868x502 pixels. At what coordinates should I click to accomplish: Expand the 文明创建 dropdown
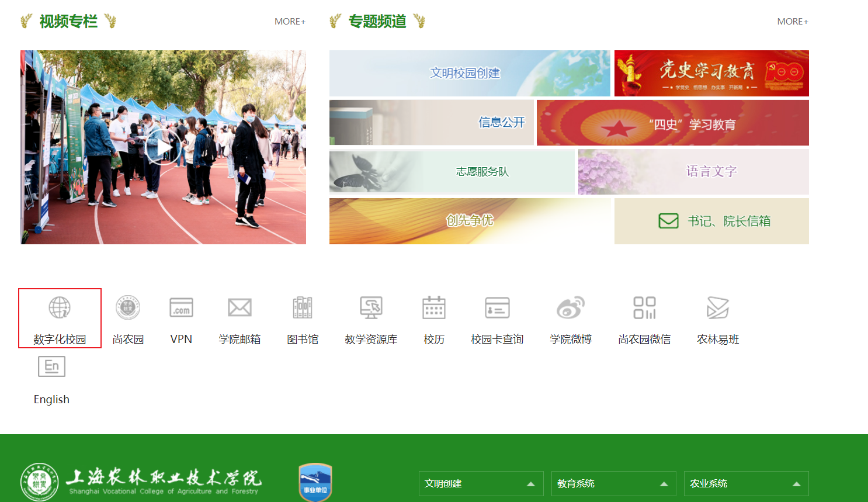[x=481, y=484]
